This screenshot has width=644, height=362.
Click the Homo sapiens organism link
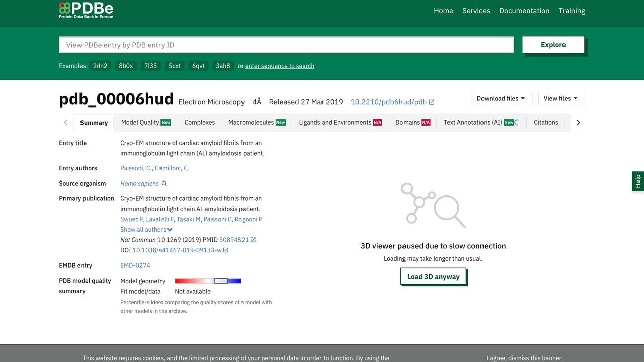click(139, 184)
